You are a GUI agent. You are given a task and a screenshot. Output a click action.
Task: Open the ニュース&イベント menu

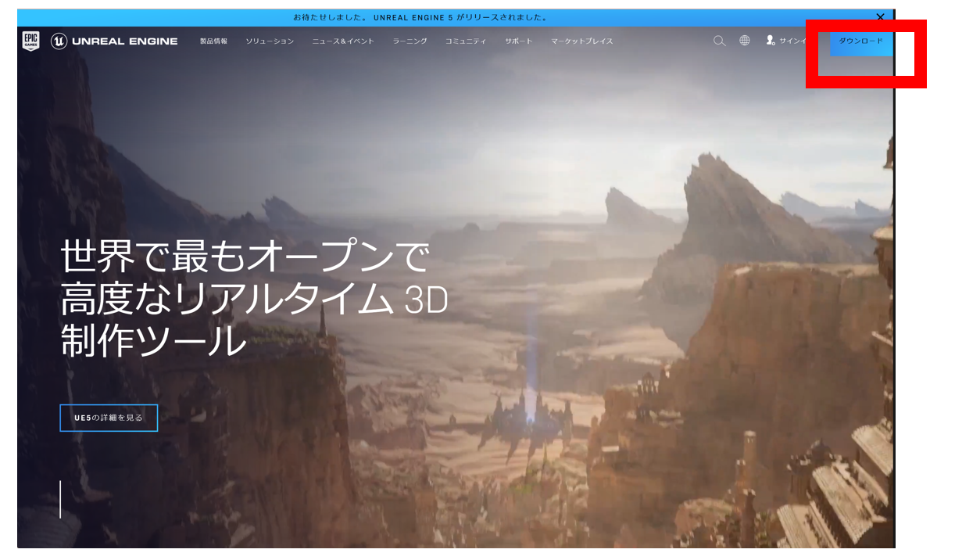point(343,41)
